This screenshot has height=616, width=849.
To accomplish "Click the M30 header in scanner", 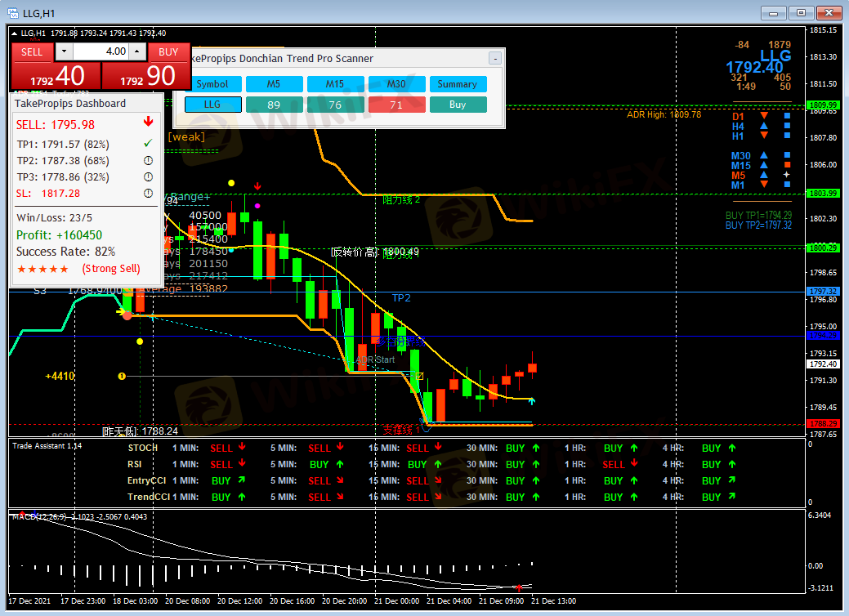I will point(396,84).
